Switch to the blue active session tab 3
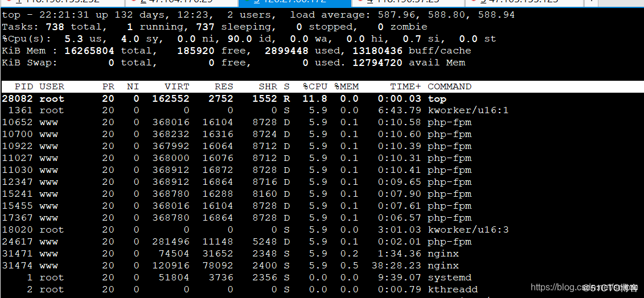 click(295, 2)
